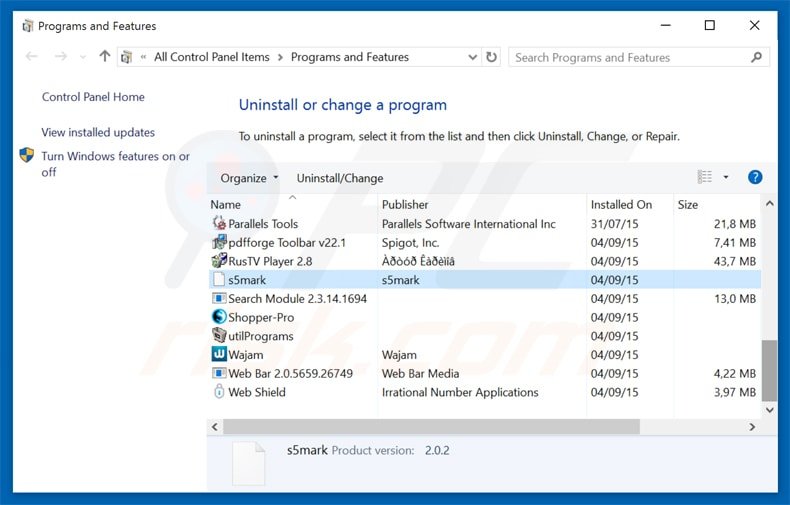This screenshot has width=790, height=505.
Task: Click Uninstall/Change in the toolbar
Action: pyautogui.click(x=339, y=178)
